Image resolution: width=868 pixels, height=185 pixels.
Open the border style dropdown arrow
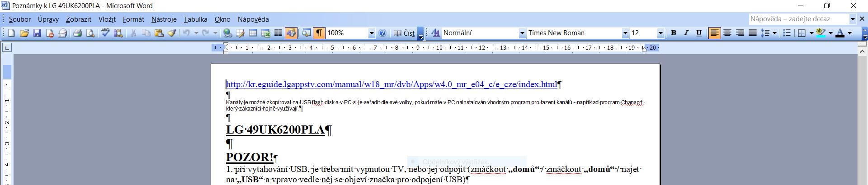pyautogui.click(x=811, y=33)
